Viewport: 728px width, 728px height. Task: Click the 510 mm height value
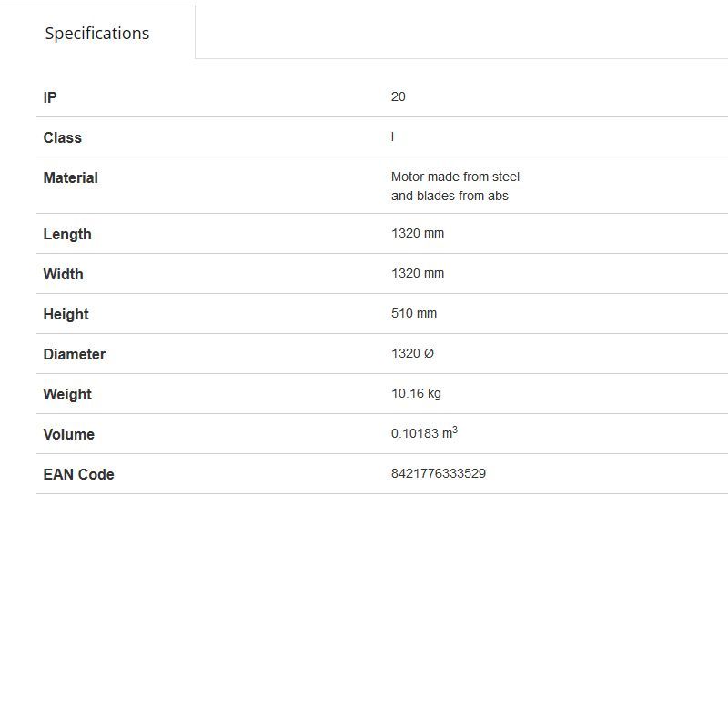tap(413, 313)
